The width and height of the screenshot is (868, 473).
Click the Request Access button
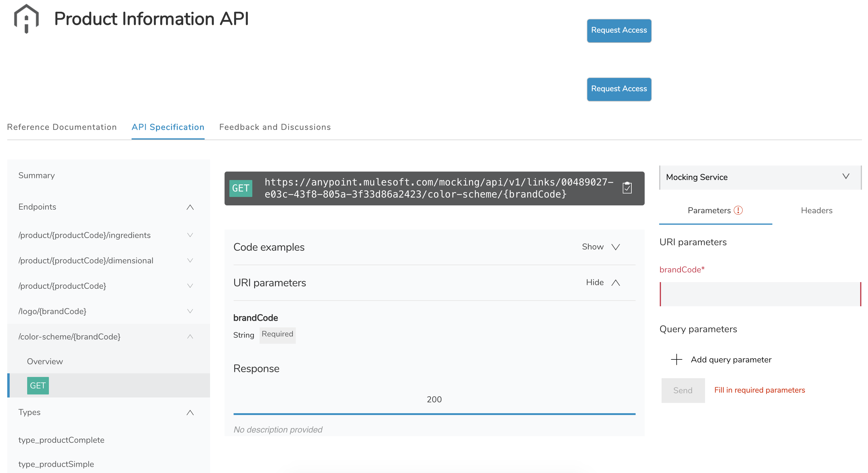(x=619, y=30)
